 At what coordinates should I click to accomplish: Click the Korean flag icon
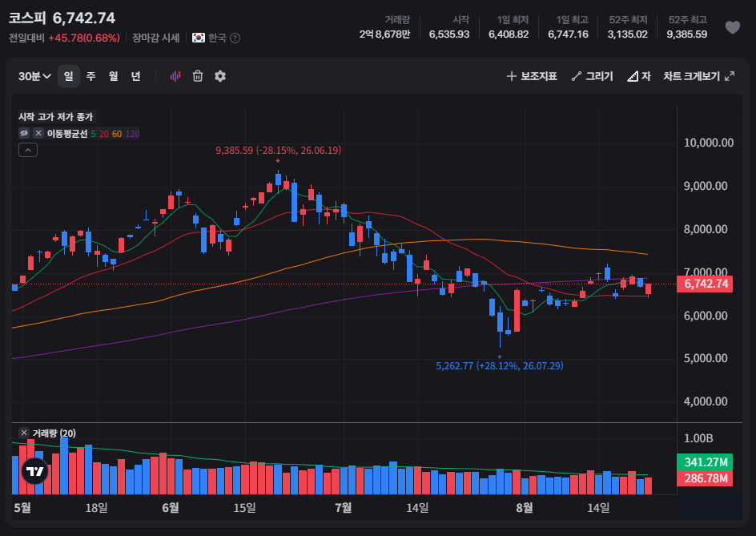(198, 38)
